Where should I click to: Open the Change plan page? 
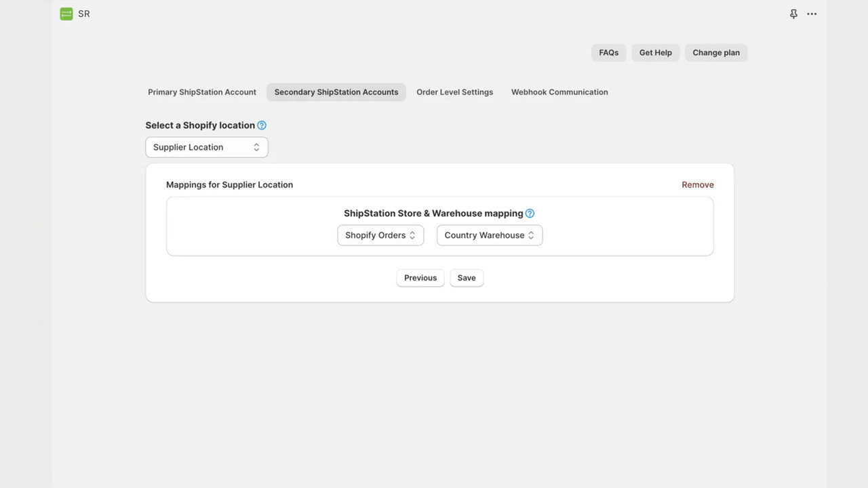point(716,53)
